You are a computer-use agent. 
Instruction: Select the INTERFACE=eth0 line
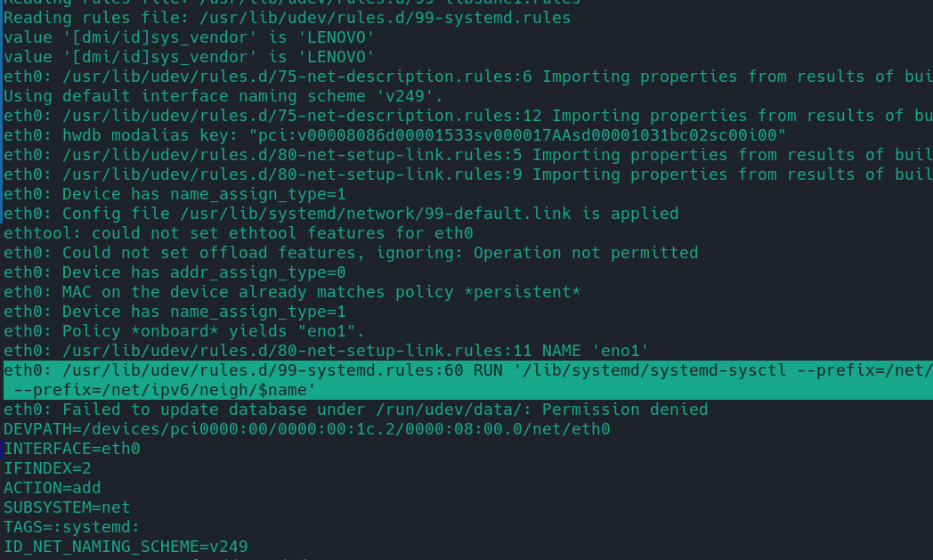tap(72, 449)
